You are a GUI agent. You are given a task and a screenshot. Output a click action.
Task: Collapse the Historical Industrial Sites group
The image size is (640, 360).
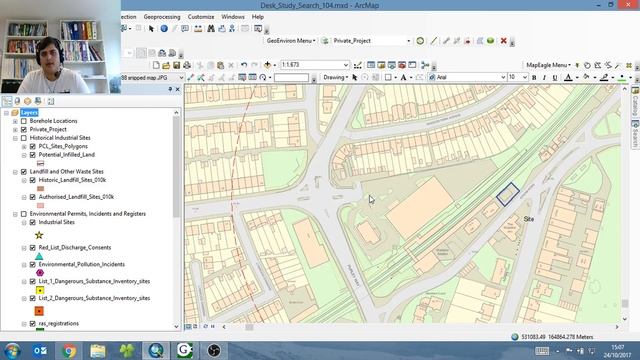click(x=15, y=138)
